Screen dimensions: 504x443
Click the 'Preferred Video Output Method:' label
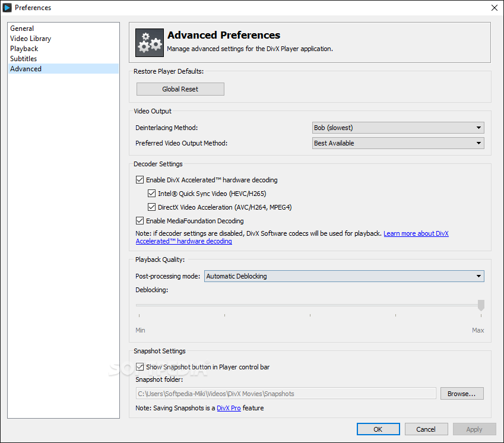coord(181,143)
